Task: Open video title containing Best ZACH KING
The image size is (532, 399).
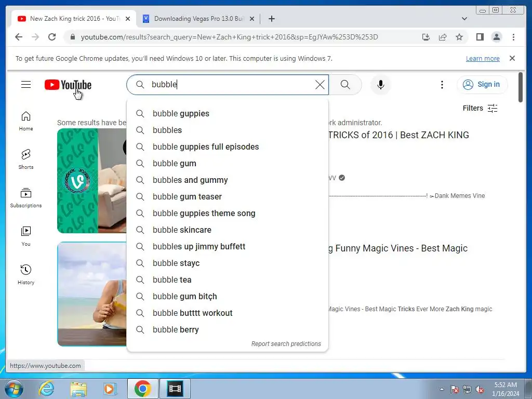Action: 398,135
